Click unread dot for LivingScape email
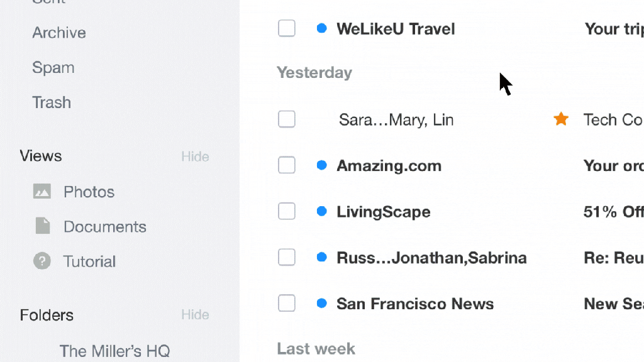 322,211
